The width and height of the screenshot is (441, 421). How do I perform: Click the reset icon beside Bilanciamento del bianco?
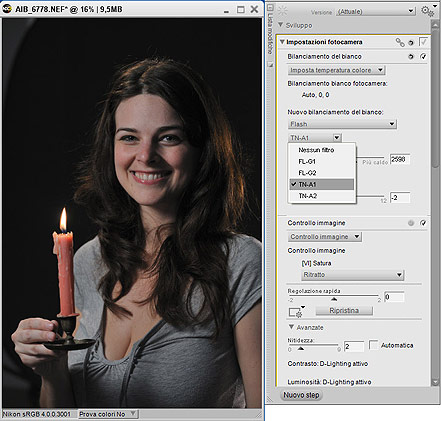click(411, 57)
